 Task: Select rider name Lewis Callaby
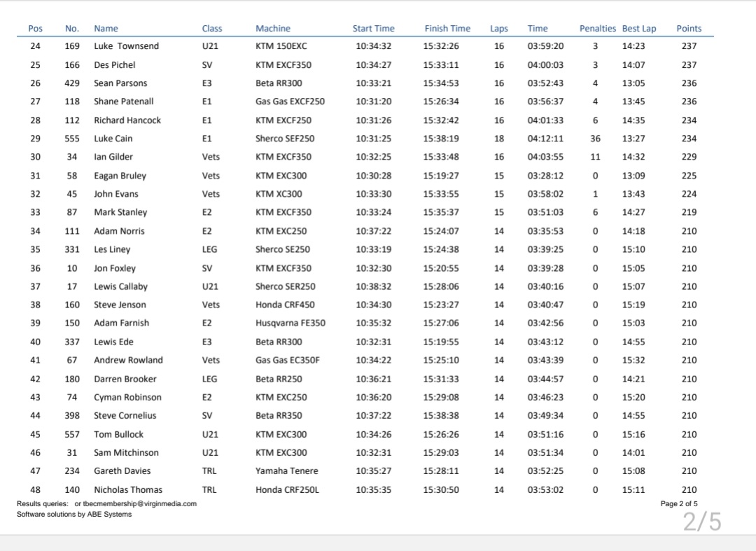pos(120,286)
